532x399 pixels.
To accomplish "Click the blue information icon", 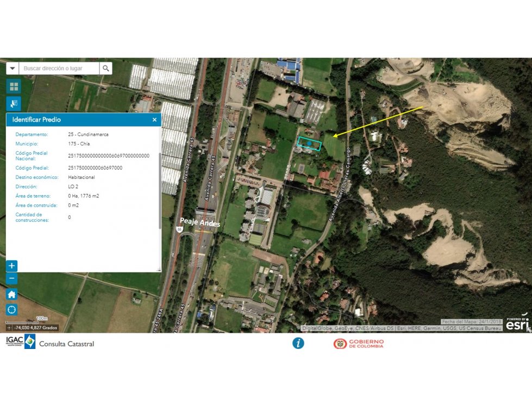I will (298, 344).
